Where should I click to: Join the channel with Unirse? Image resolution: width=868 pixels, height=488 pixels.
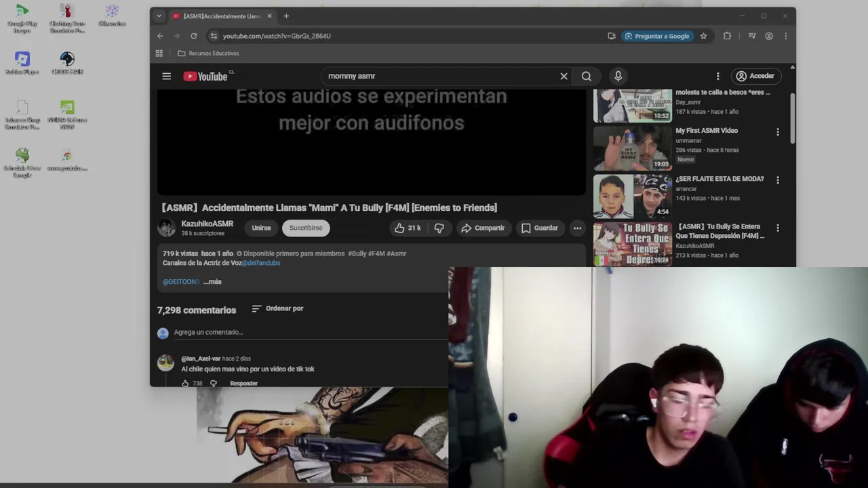[261, 228]
